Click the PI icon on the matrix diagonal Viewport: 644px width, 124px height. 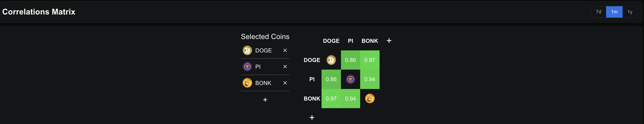(350, 79)
